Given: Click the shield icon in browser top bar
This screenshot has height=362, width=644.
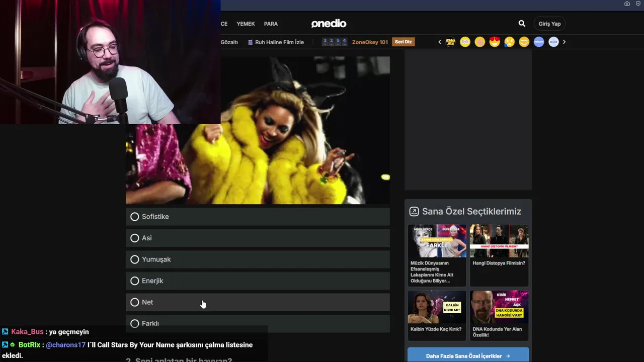Looking at the screenshot, I should tap(638, 4).
